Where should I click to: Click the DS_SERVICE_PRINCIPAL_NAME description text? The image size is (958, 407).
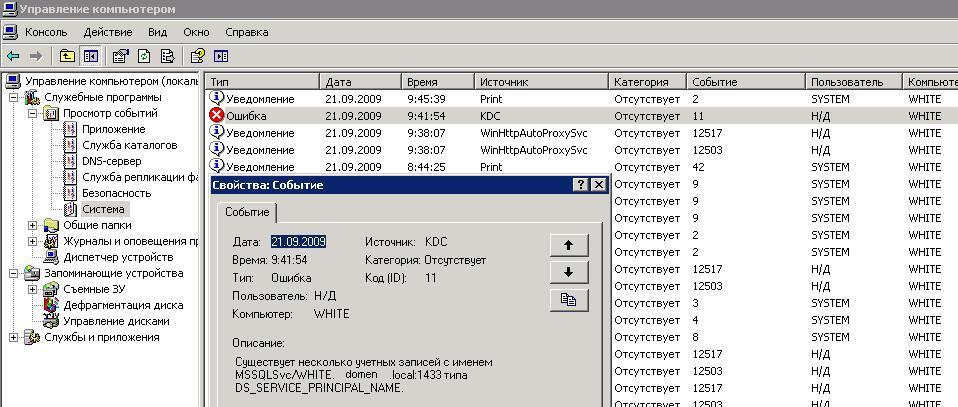[x=319, y=387]
